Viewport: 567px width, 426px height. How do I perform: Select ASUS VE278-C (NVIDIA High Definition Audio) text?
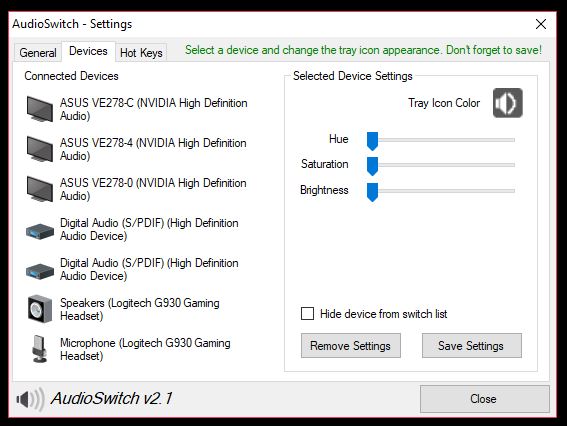point(154,109)
